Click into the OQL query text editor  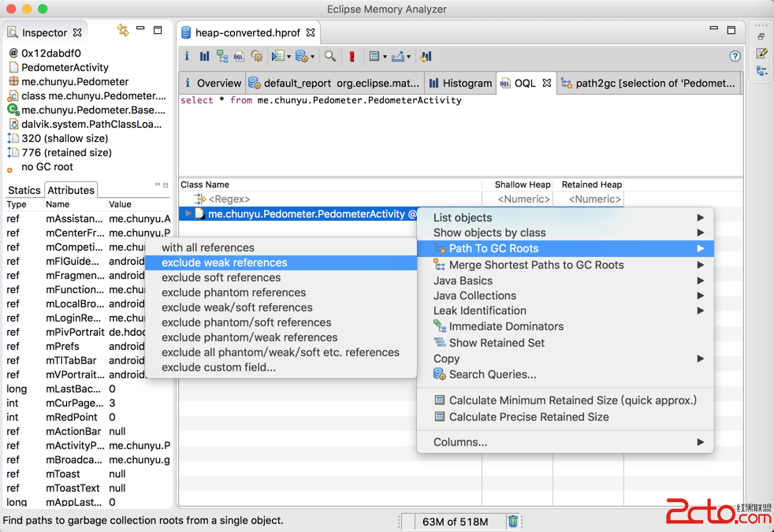[457, 134]
